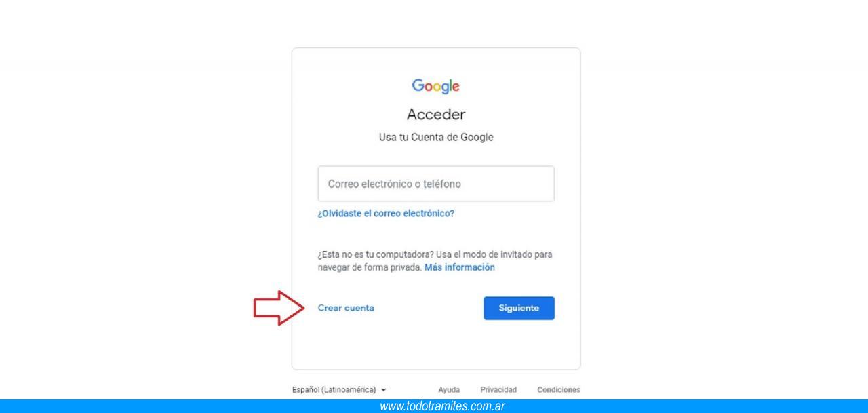The image size is (868, 413).
Task: Click the blue Siguiente button
Action: (x=519, y=308)
